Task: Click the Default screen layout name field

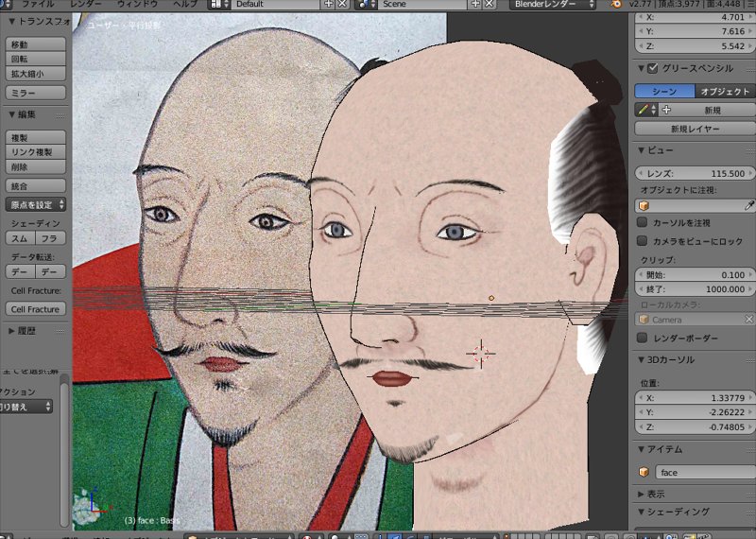Action: pyautogui.click(x=277, y=5)
